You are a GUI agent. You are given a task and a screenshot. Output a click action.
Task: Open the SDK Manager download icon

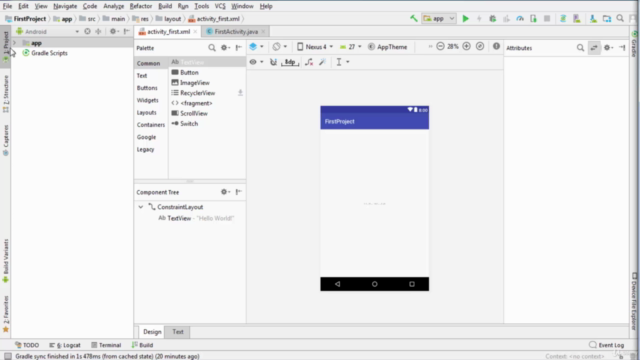(x=593, y=18)
